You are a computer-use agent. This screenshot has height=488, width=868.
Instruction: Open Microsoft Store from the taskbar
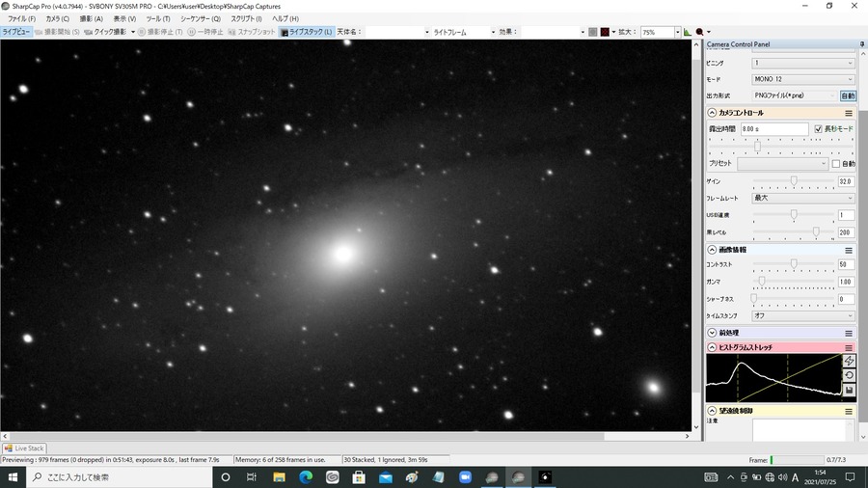(359, 477)
